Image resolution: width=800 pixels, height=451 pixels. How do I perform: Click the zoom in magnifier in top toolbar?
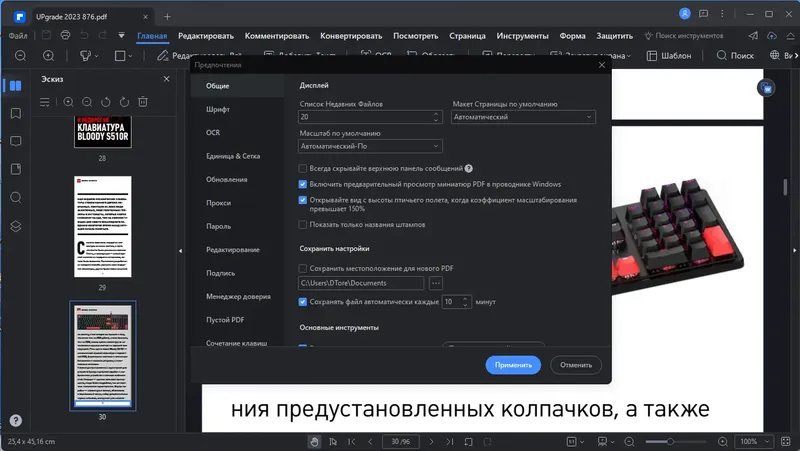(x=48, y=56)
